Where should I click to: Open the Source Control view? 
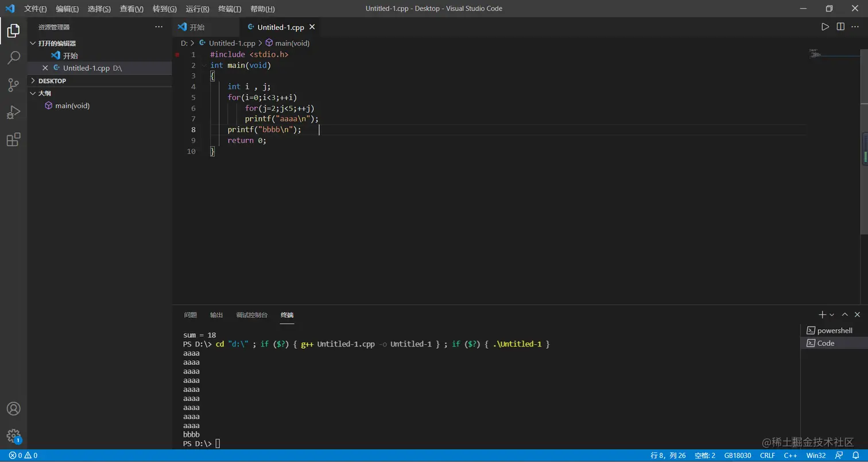click(13, 85)
